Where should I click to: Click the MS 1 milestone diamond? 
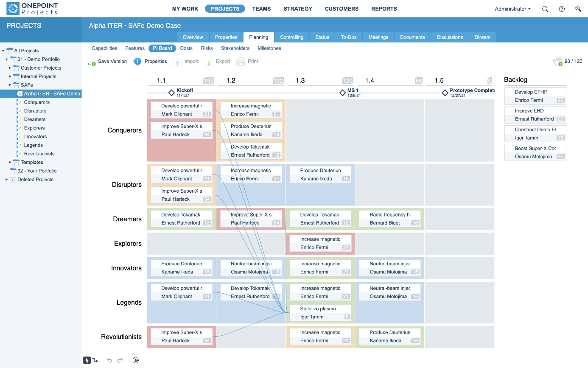[x=342, y=93]
